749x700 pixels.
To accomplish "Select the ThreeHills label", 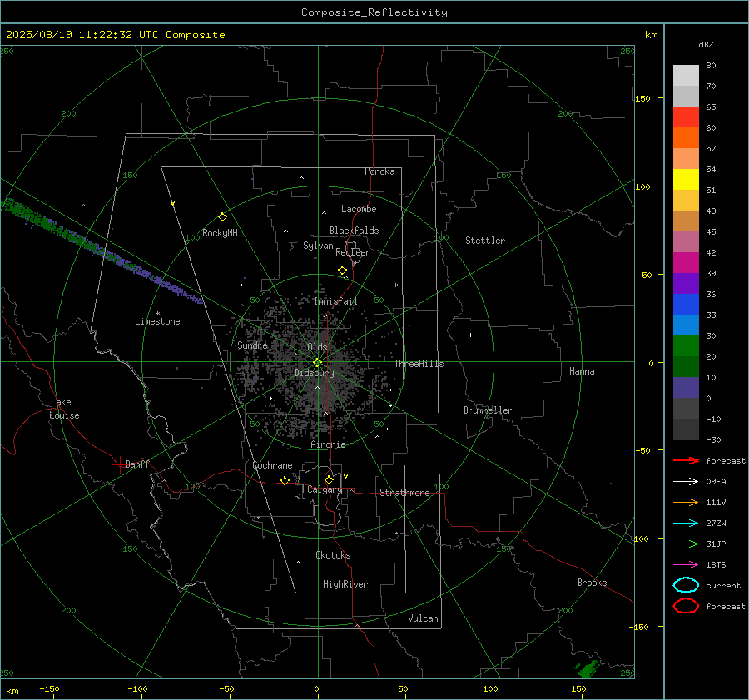I will point(419,364).
